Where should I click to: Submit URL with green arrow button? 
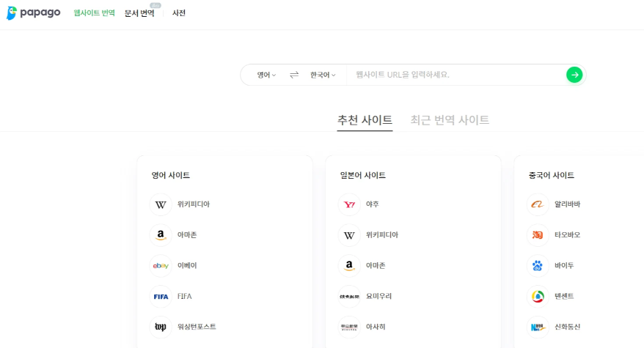pyautogui.click(x=574, y=75)
